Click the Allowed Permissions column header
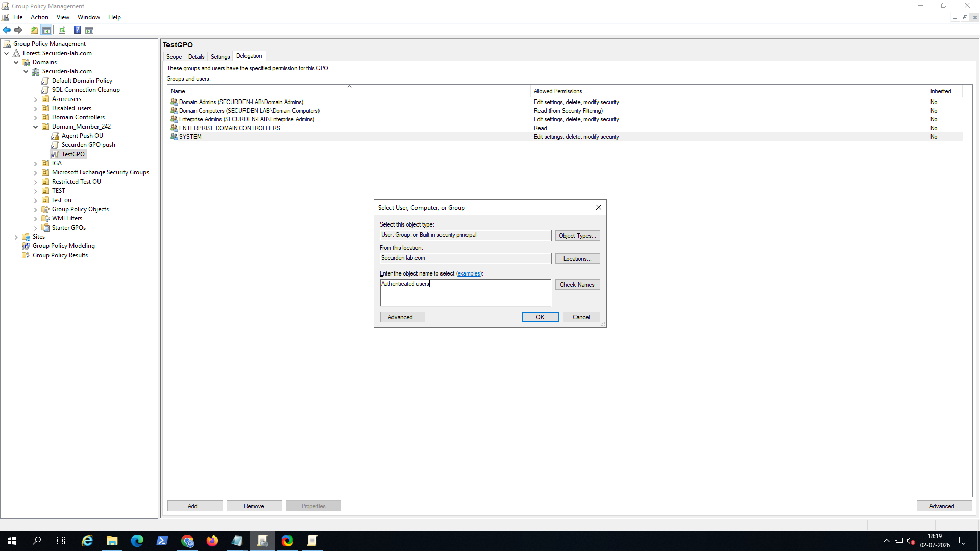Viewport: 980px width, 551px height. pos(729,91)
